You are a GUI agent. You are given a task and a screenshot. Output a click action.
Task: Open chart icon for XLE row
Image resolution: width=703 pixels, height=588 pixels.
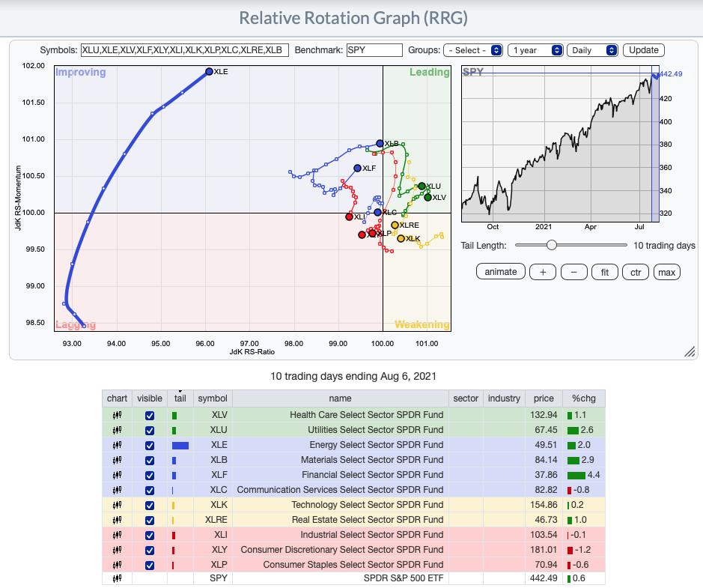coord(117,446)
